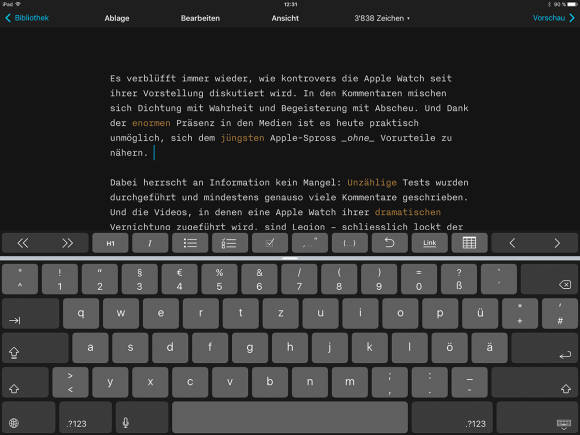Undo the last edit

pyautogui.click(x=390, y=243)
